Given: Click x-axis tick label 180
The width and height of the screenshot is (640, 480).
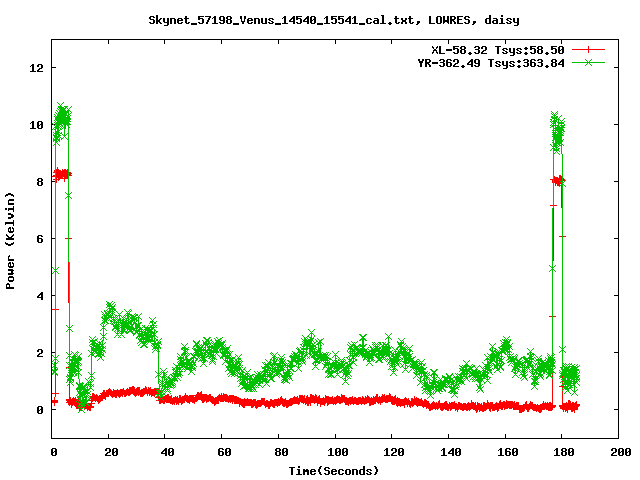Looking at the screenshot, I should pos(564,452).
